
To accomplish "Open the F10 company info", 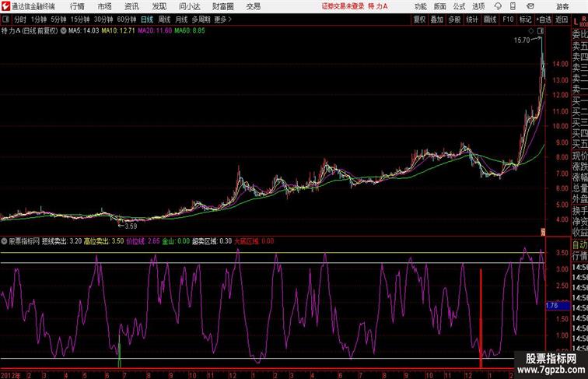I will pyautogui.click(x=508, y=19).
